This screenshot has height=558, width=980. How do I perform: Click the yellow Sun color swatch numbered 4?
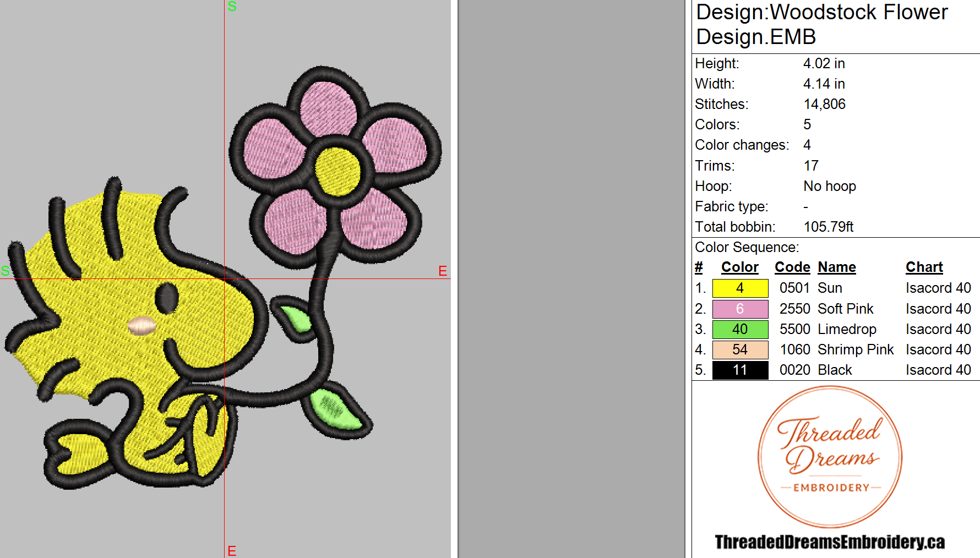pos(740,288)
